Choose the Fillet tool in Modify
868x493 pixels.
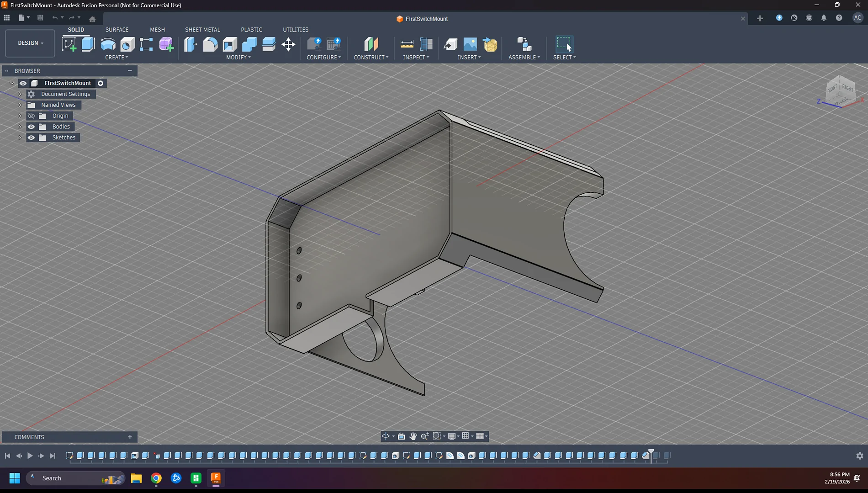point(210,44)
